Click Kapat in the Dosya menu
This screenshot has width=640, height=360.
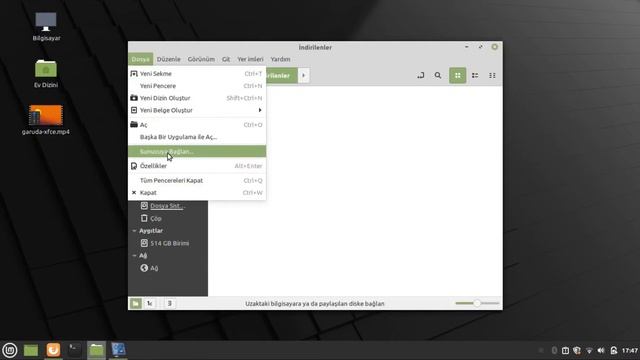pos(197,193)
